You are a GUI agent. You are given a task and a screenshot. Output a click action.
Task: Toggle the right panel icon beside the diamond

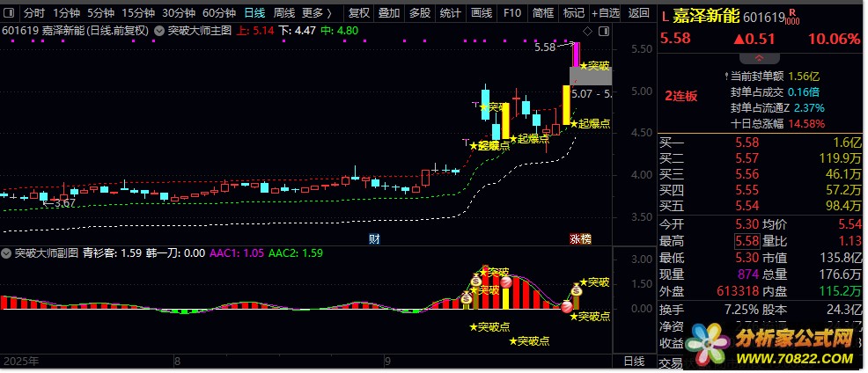coord(604,31)
